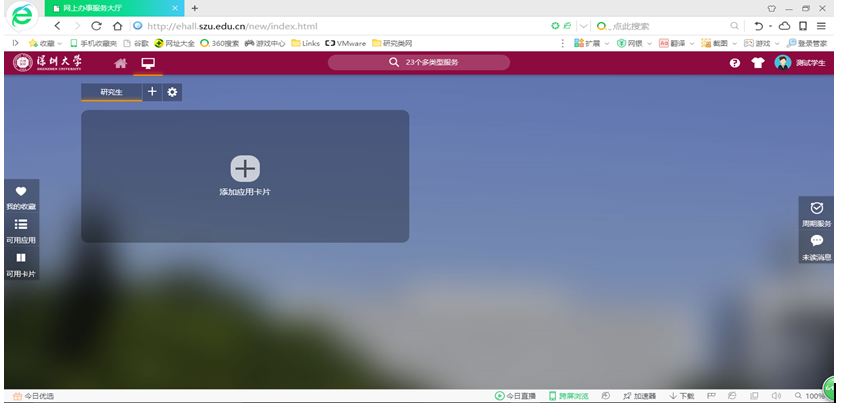846x407 pixels.
Task: Open the 100% zoom control
Action: (x=810, y=396)
